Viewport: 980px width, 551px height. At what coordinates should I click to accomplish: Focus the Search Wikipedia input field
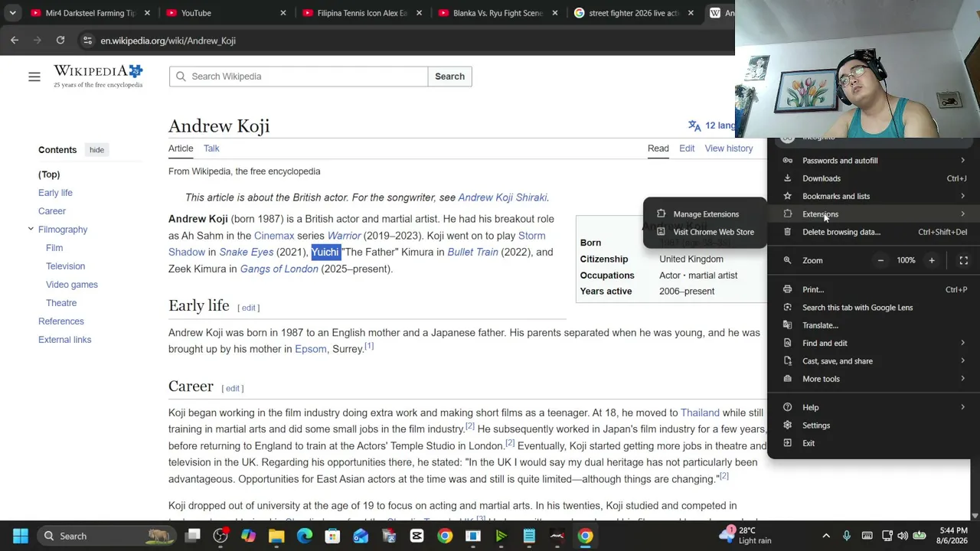point(299,77)
